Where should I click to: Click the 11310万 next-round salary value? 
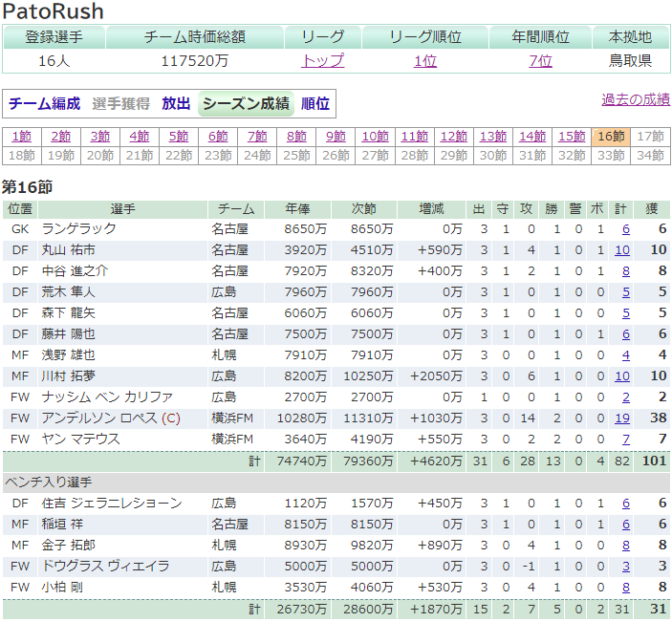click(x=368, y=418)
